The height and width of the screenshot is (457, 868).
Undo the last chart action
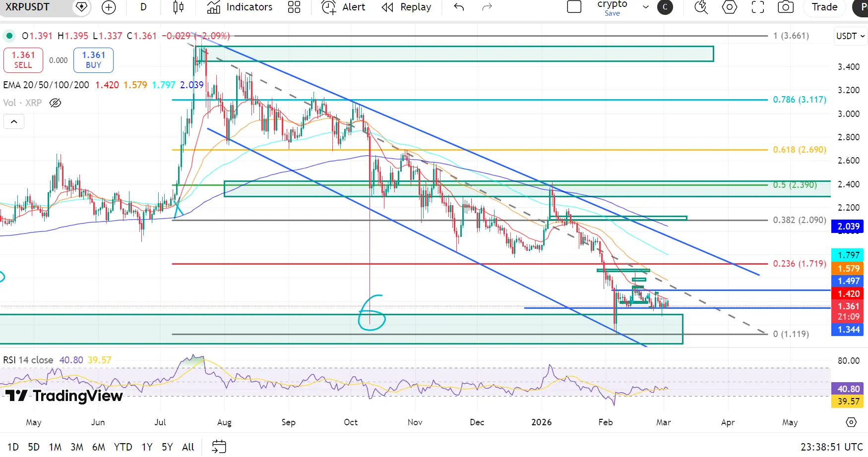coord(459,7)
